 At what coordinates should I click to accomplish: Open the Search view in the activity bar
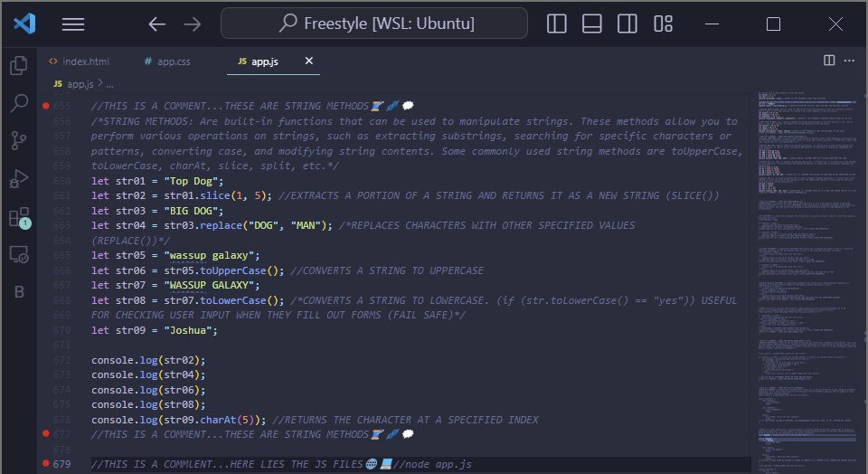click(x=19, y=103)
